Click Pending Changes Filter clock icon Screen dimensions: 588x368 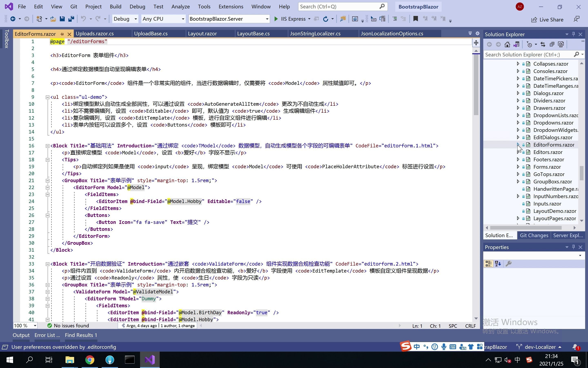529,44
